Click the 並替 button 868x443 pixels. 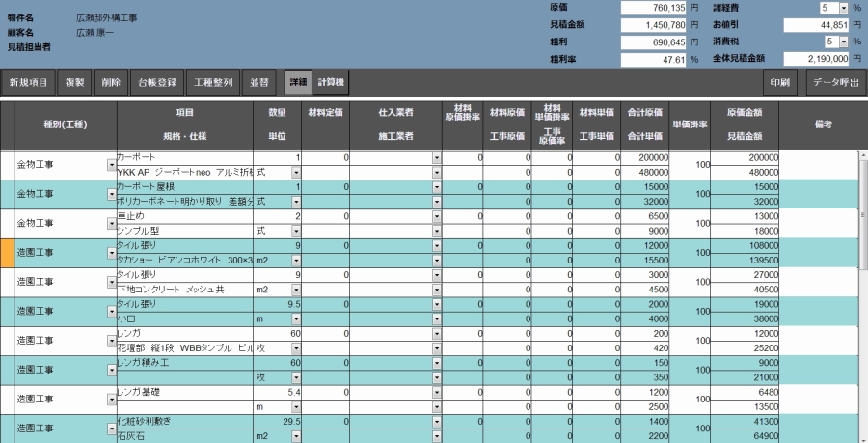click(x=259, y=82)
